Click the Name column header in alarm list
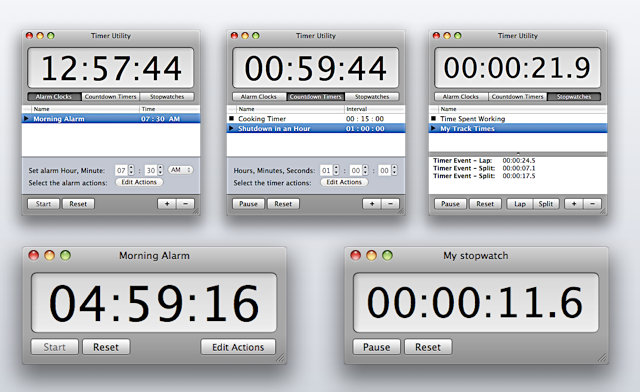Screen dimensions: 640x392 (85, 109)
